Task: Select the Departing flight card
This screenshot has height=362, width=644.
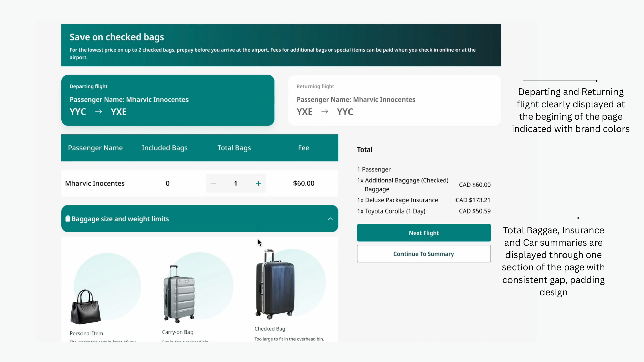Action: [168, 100]
